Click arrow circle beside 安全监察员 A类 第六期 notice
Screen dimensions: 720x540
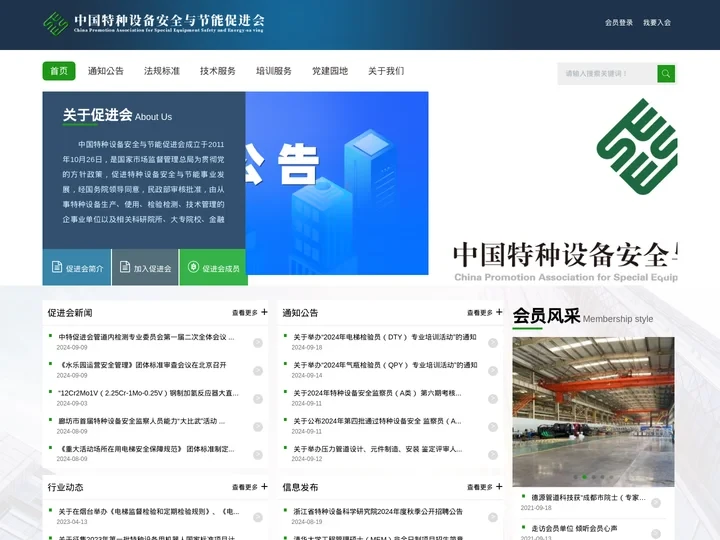point(493,399)
